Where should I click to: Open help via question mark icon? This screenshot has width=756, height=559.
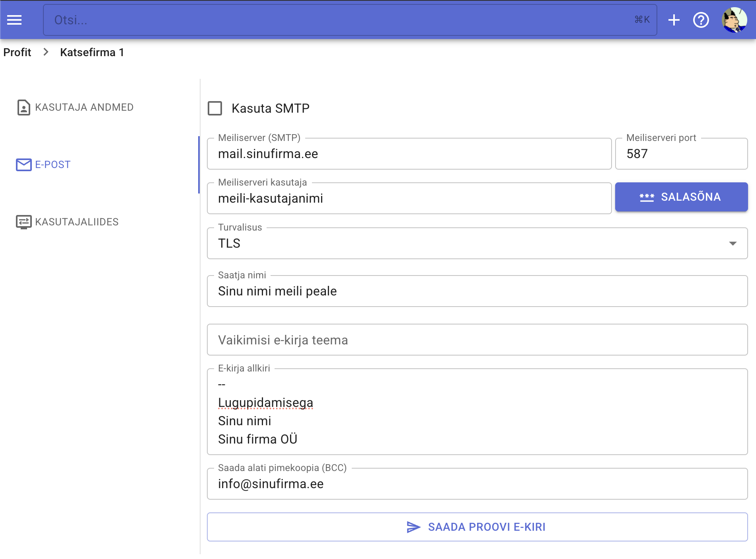point(701,20)
